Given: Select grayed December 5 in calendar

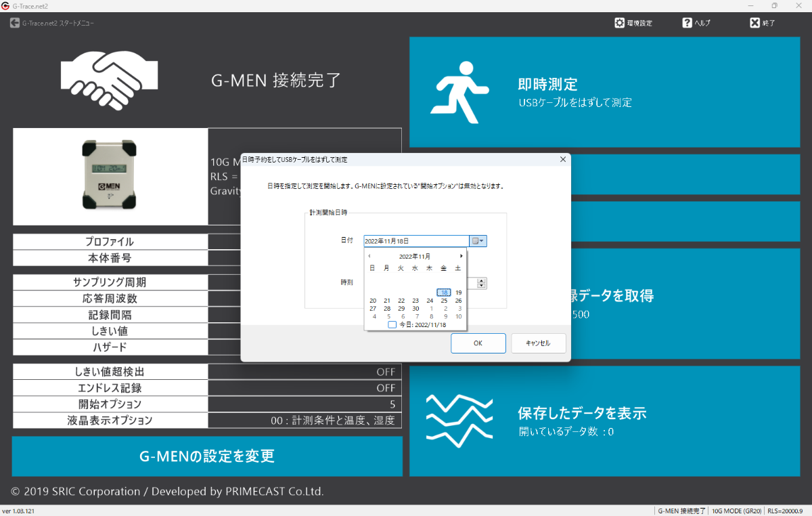Looking at the screenshot, I should tap(388, 316).
